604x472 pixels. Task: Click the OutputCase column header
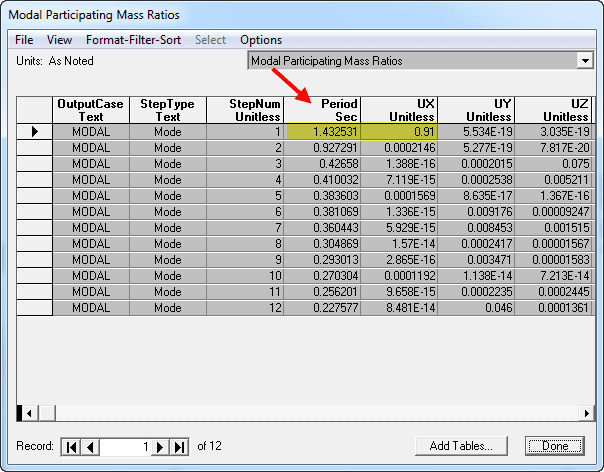tap(91, 110)
